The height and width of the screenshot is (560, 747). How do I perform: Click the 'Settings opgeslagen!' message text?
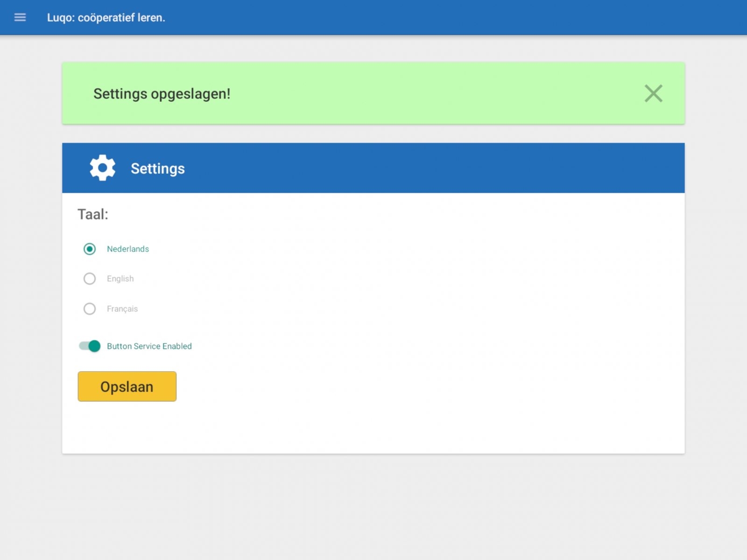click(162, 94)
